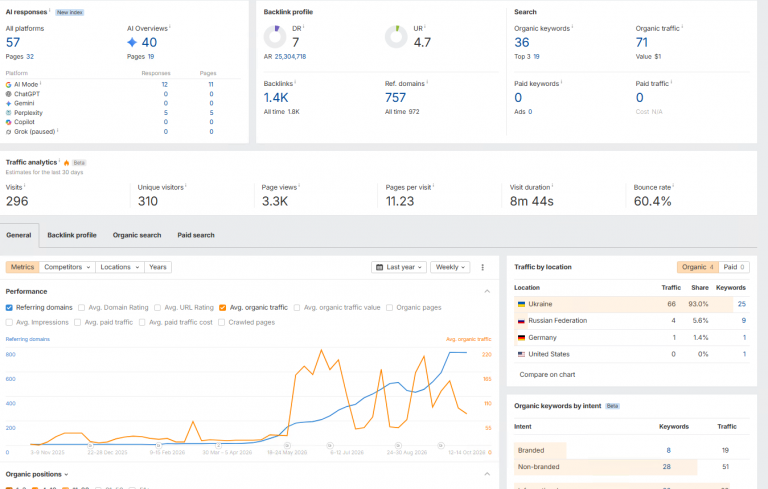
Task: Open Branded intent 8 keywords link
Action: [x=668, y=450]
